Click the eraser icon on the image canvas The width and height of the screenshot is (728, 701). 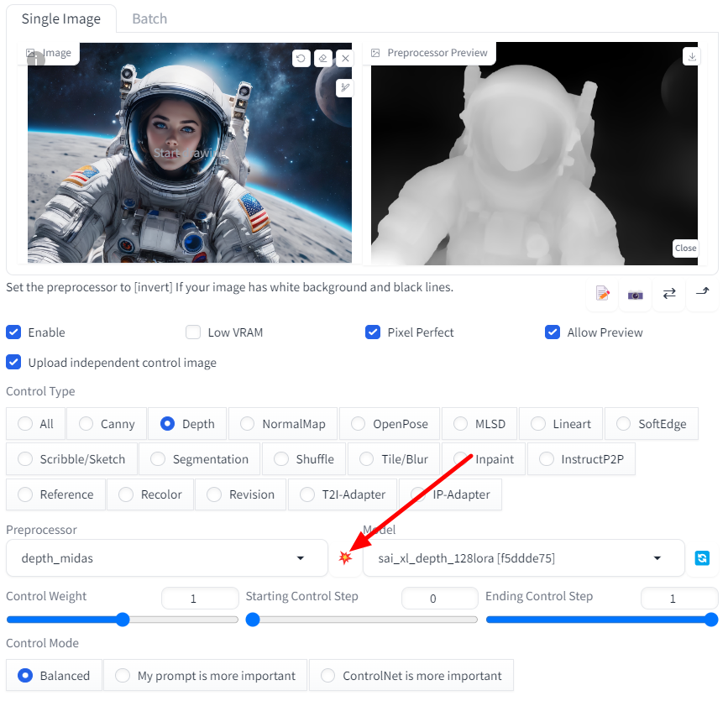click(323, 59)
